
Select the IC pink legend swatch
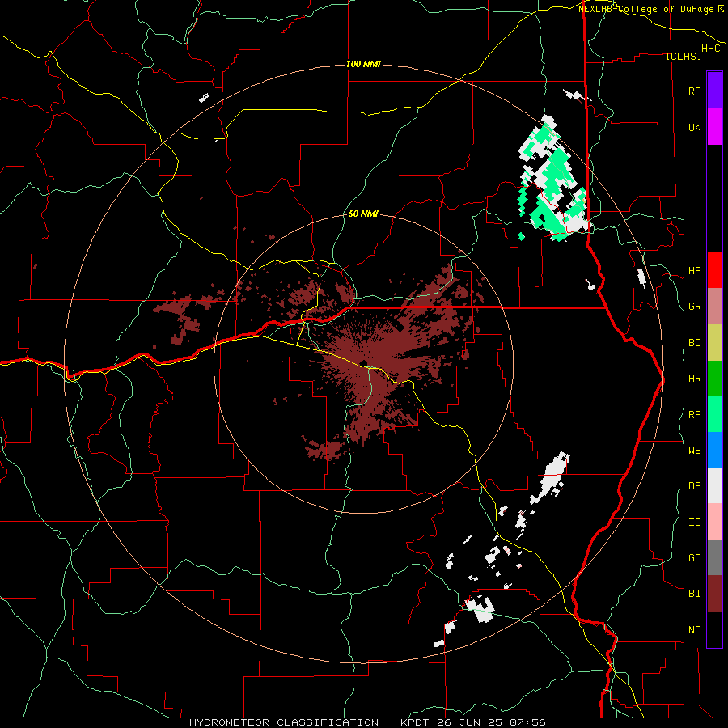point(714,522)
